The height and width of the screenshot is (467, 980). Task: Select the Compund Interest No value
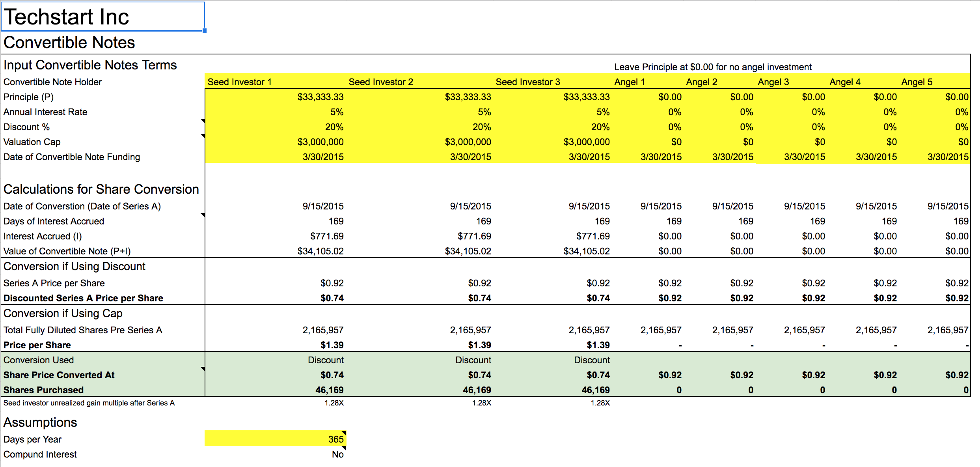coord(338,454)
